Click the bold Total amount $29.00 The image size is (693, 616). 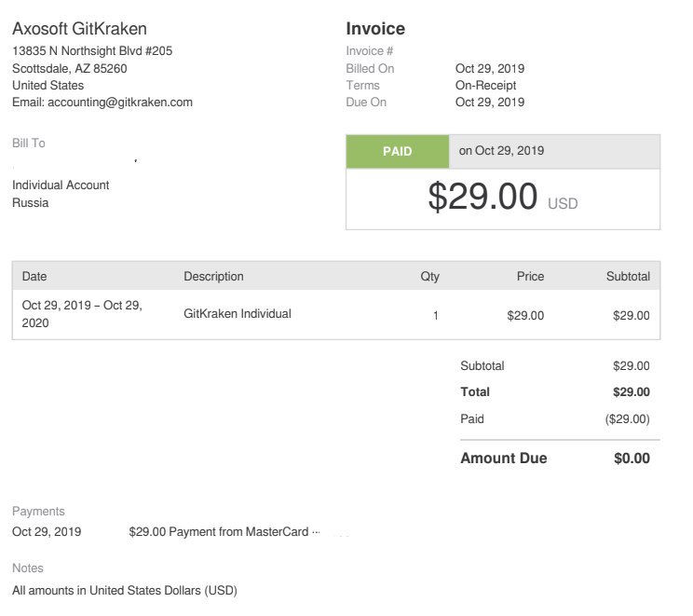(x=632, y=392)
